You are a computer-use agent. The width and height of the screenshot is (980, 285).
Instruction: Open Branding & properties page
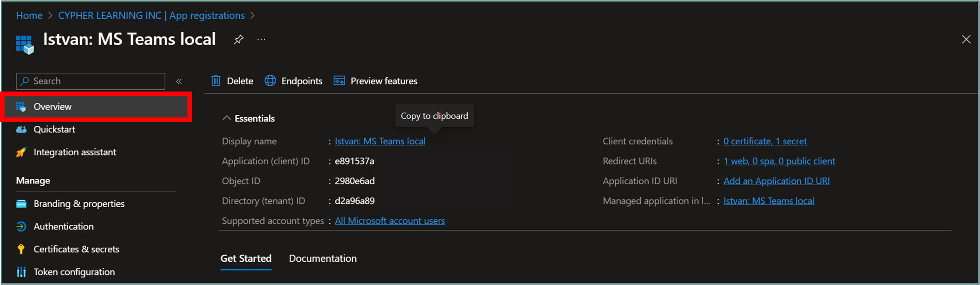tap(79, 204)
